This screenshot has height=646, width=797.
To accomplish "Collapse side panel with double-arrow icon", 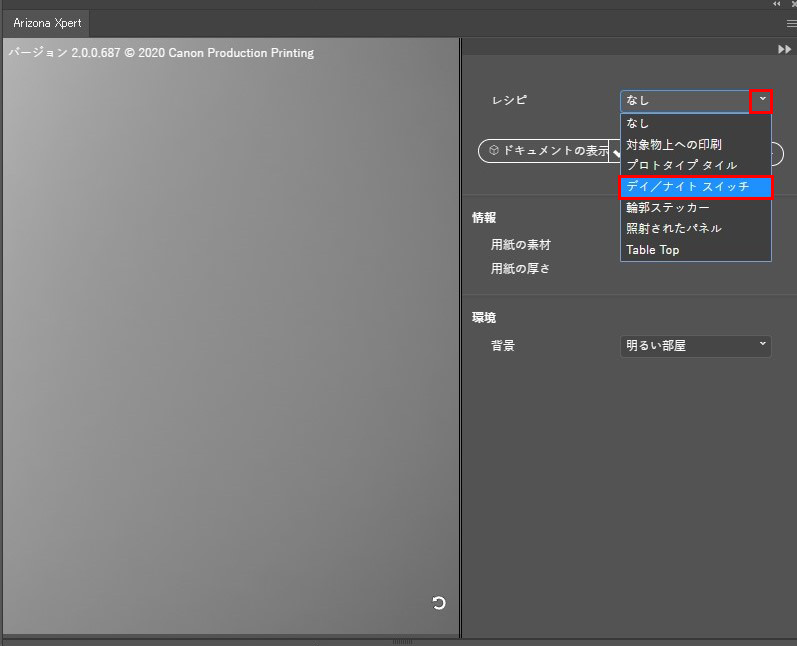I will tap(784, 49).
